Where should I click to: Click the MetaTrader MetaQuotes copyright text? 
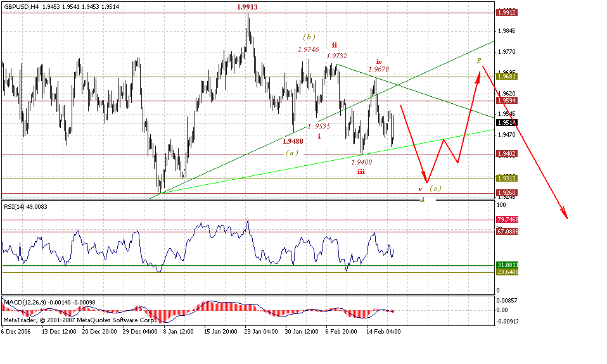click(79, 320)
